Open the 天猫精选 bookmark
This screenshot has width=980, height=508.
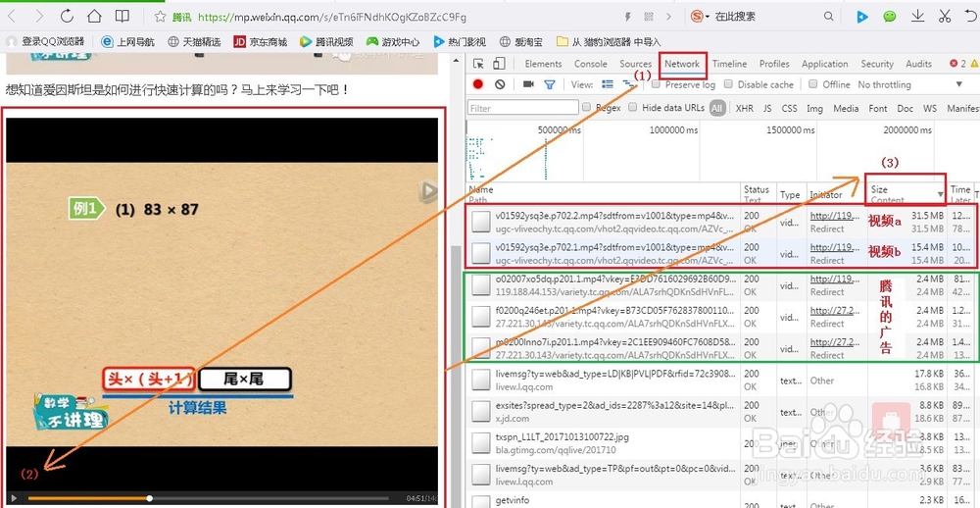[x=194, y=42]
